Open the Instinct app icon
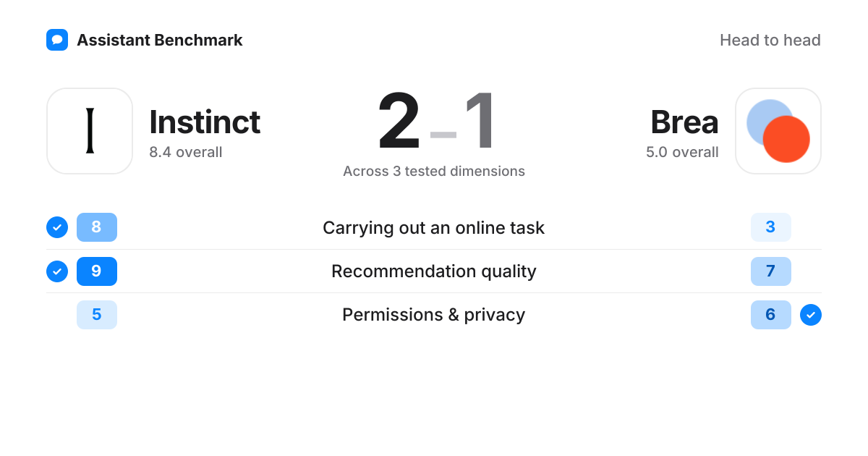The width and height of the screenshot is (868, 456). pos(90,131)
